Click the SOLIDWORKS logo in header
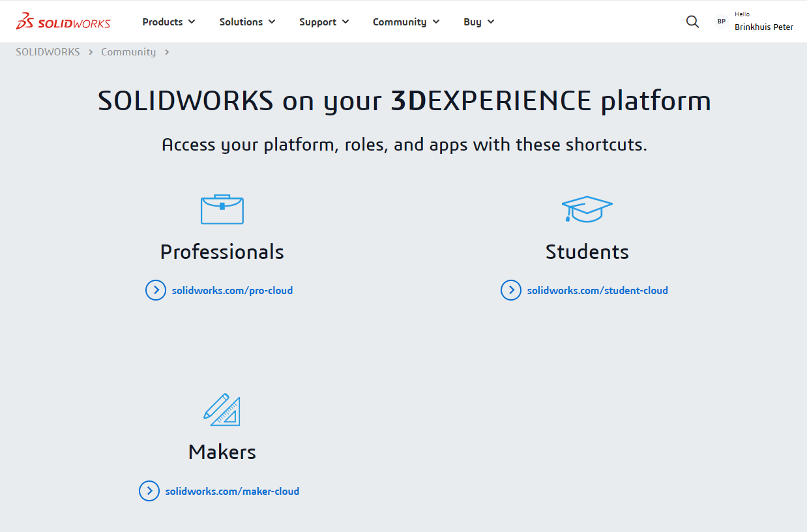 click(63, 22)
